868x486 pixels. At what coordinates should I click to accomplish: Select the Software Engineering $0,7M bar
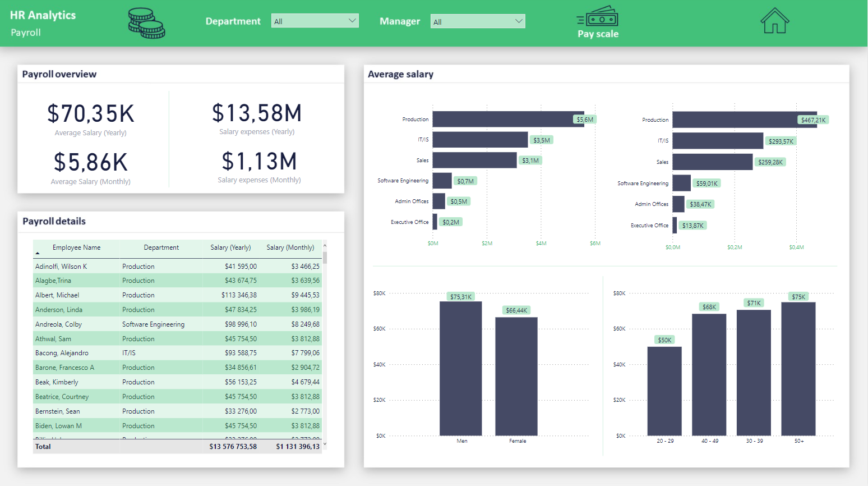(x=442, y=181)
